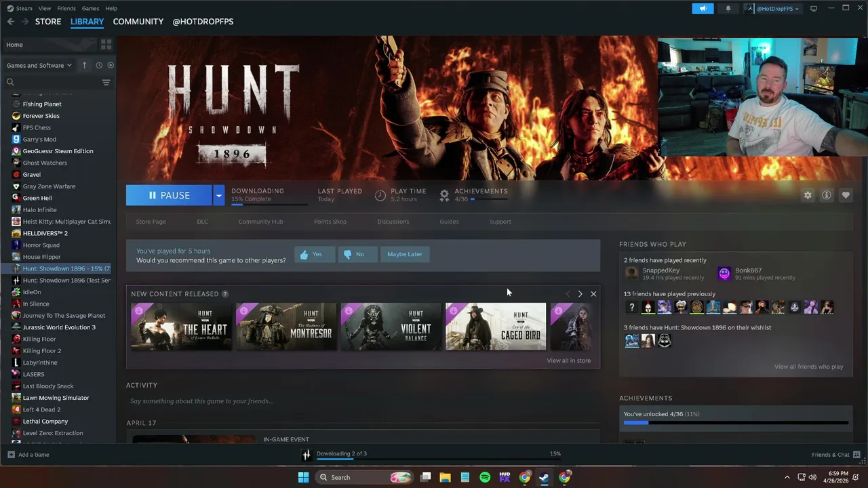The width and height of the screenshot is (868, 488).
Task: Open the Points Shop tab
Action: click(330, 222)
